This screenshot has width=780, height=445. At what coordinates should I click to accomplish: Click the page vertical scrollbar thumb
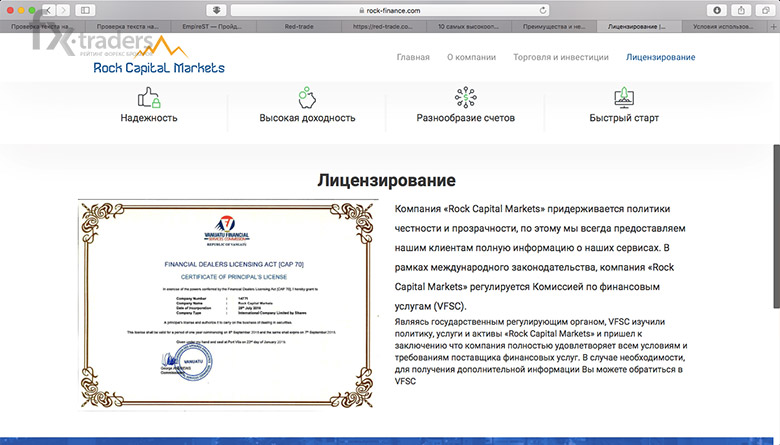pos(777,226)
